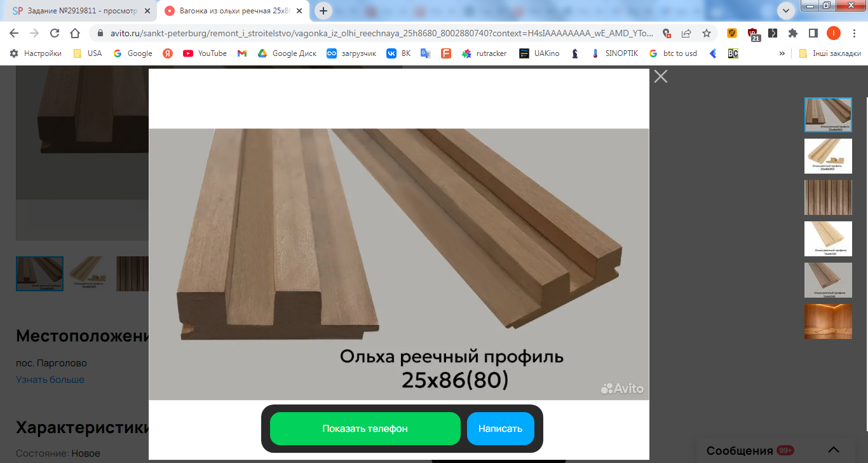Open the 'SINOPTIK' weather bookmark
This screenshot has width=868, height=463.
(x=614, y=53)
